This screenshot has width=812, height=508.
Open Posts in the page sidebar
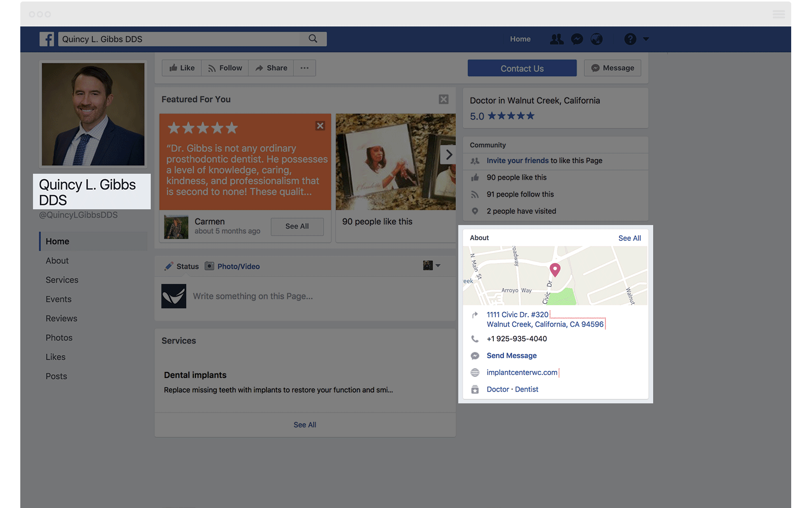(x=56, y=376)
